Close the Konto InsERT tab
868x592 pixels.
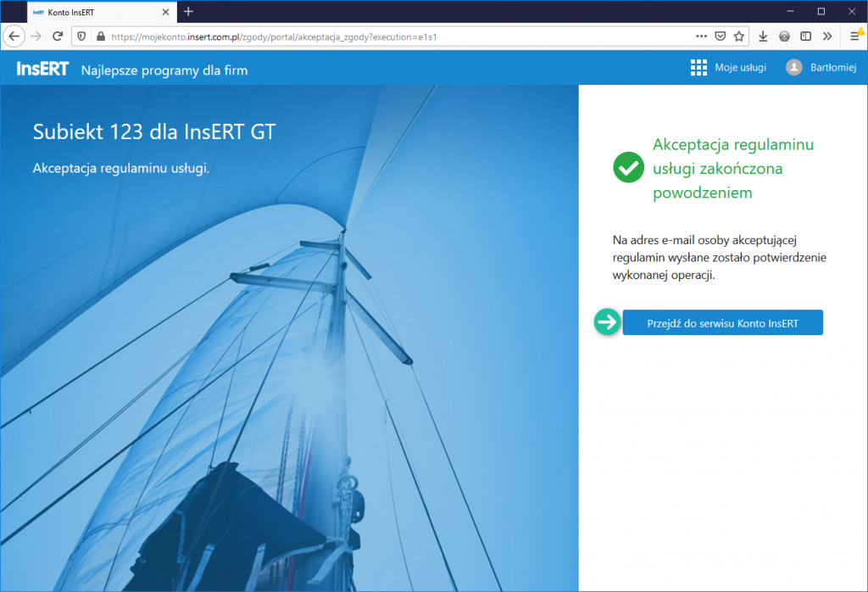point(165,12)
